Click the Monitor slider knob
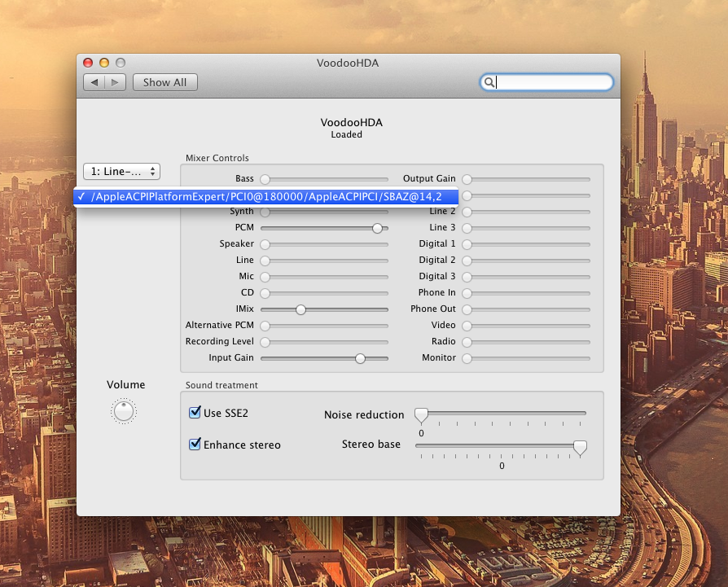The height and width of the screenshot is (587, 728). tap(467, 358)
